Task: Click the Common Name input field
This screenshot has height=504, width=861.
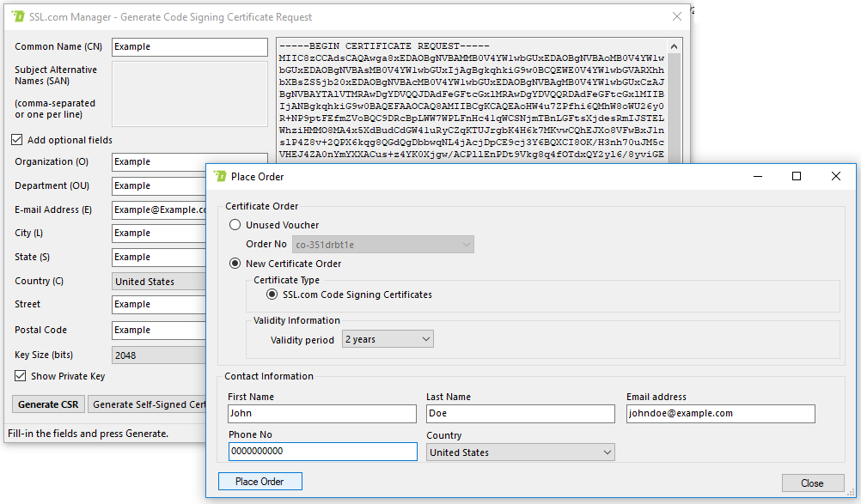Action: (190, 46)
